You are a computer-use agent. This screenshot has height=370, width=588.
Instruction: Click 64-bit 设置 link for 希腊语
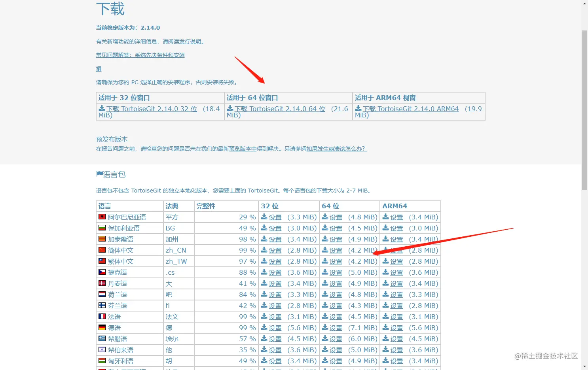336,339
